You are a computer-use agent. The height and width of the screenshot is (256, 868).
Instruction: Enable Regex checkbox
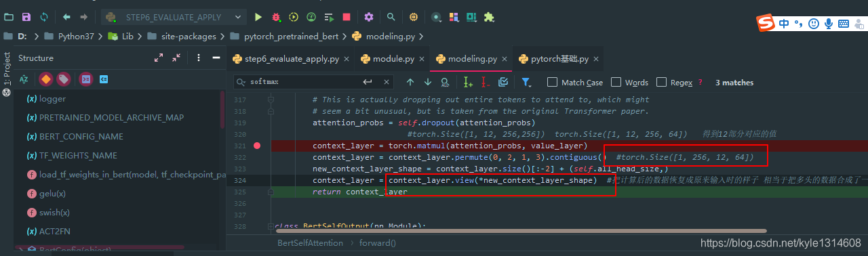click(x=662, y=82)
